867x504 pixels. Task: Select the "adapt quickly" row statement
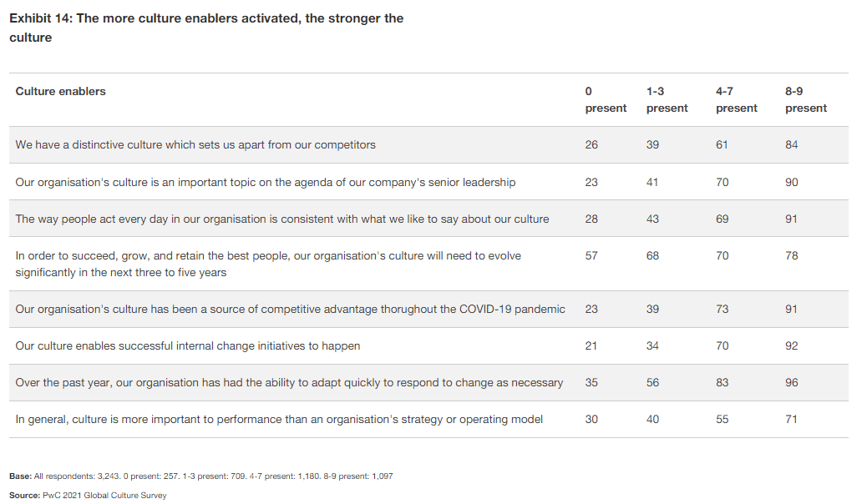pos(289,382)
